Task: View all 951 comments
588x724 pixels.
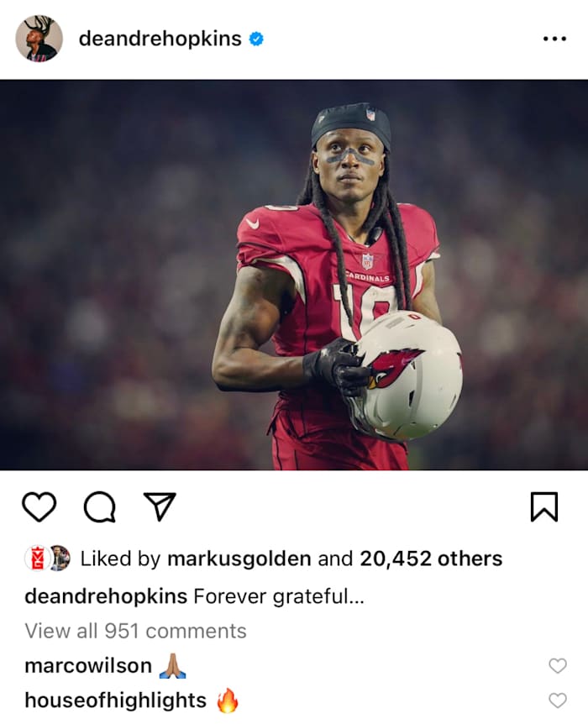Action: (135, 631)
